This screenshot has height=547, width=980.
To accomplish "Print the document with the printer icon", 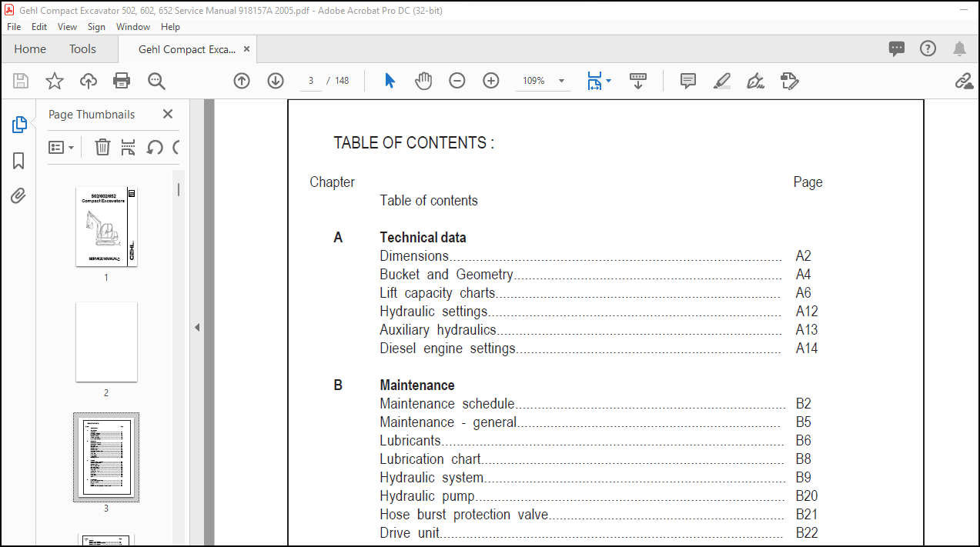I will tap(122, 81).
